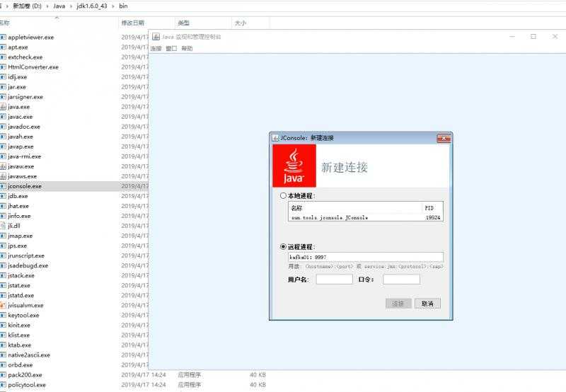566x392 pixels.
Task: Close the JConsole 新建连接 dialog
Action: click(444, 138)
